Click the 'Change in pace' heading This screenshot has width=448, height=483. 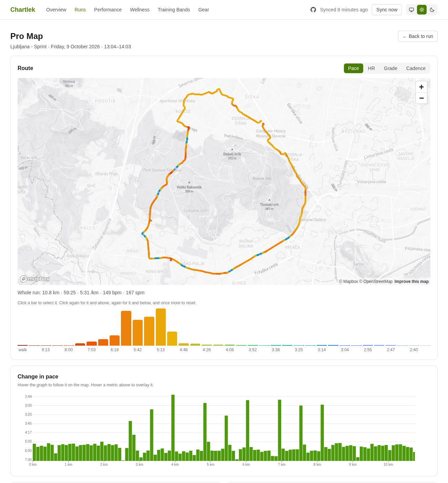pyautogui.click(x=38, y=377)
